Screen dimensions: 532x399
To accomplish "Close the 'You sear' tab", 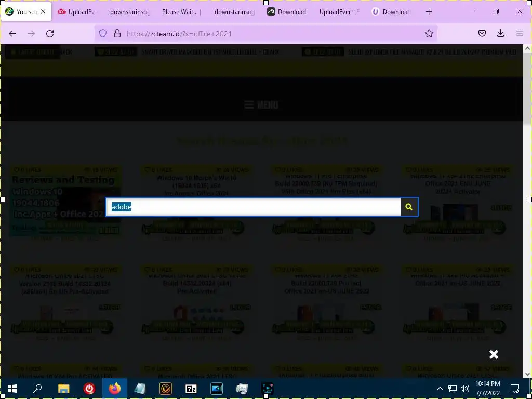I will click(x=43, y=12).
